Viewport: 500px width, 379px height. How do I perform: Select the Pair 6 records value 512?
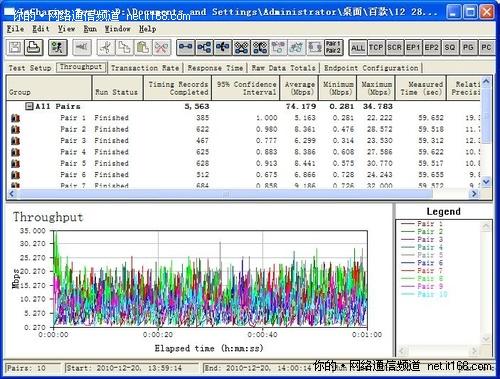[x=203, y=175]
